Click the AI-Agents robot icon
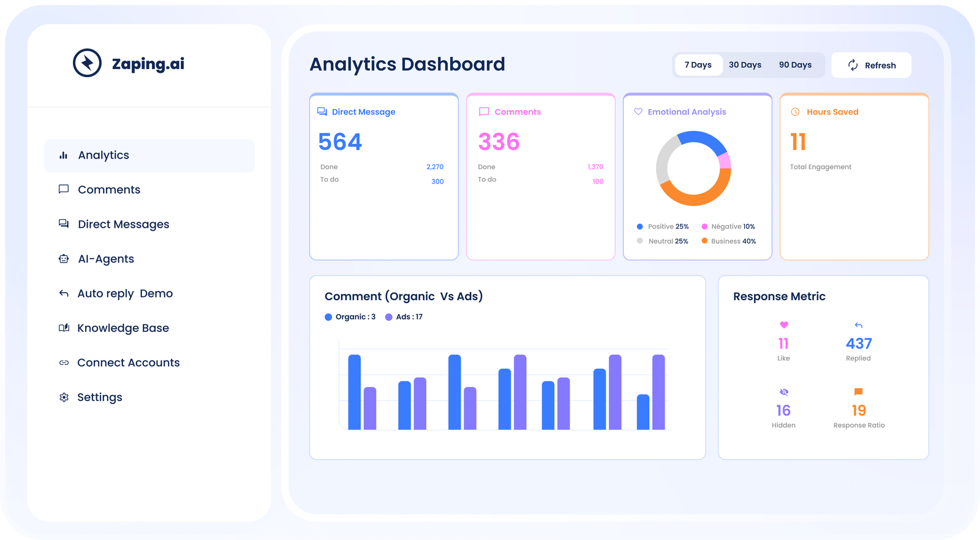The height and width of the screenshot is (540, 980). (x=63, y=259)
